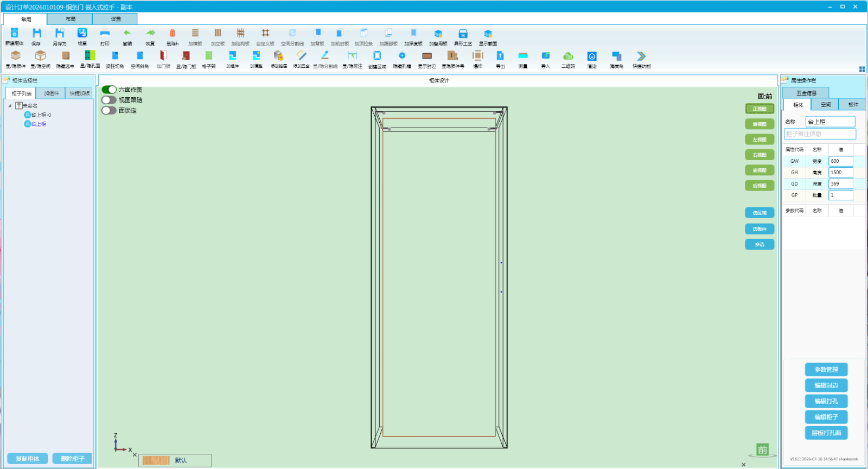Click the 加结构板 structure board icon

pos(240,33)
